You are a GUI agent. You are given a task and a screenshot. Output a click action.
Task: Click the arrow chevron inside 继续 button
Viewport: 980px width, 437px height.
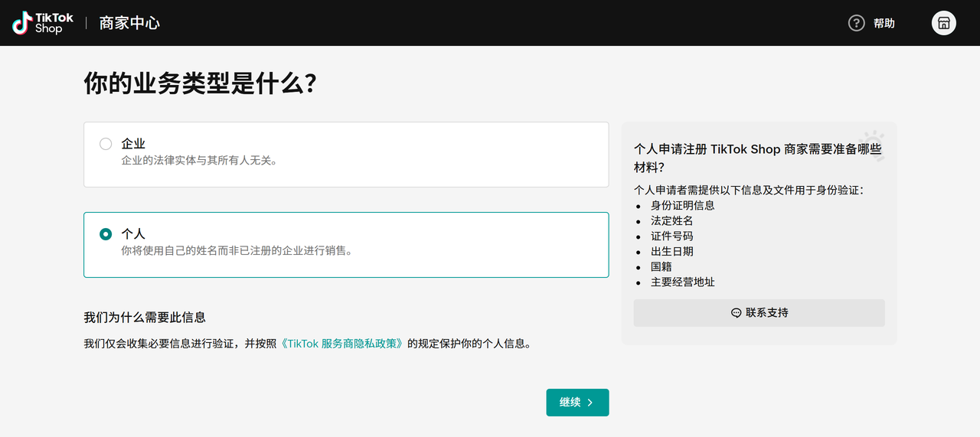[x=590, y=403]
